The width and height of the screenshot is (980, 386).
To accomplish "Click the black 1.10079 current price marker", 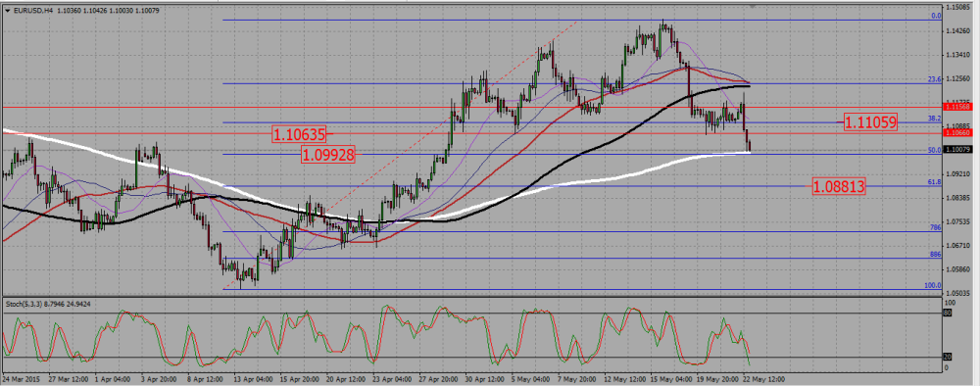I will [x=956, y=149].
